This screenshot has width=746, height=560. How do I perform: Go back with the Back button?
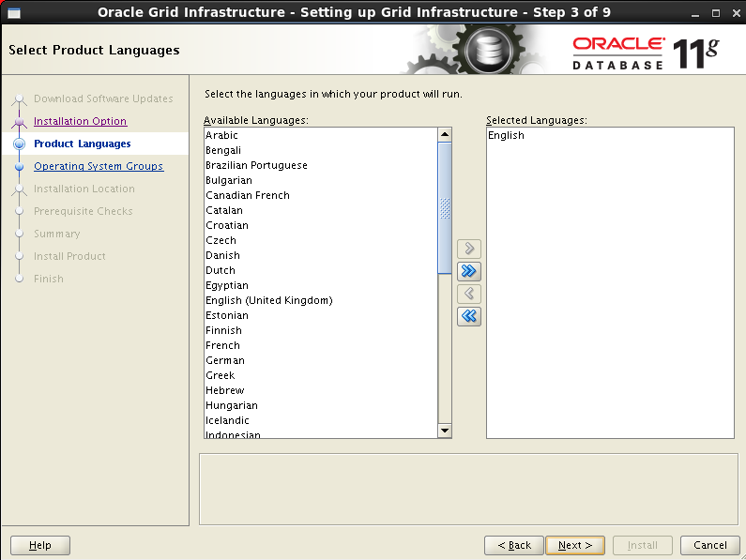tap(514, 545)
